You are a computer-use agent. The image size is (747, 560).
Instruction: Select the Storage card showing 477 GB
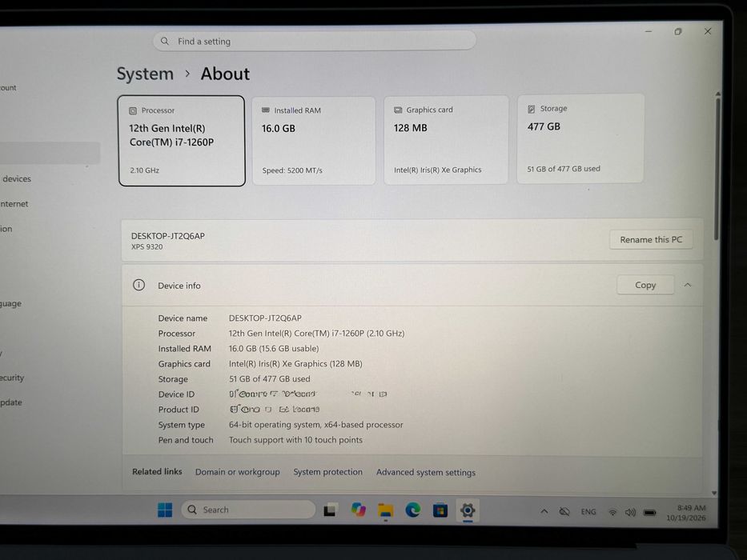pos(580,138)
